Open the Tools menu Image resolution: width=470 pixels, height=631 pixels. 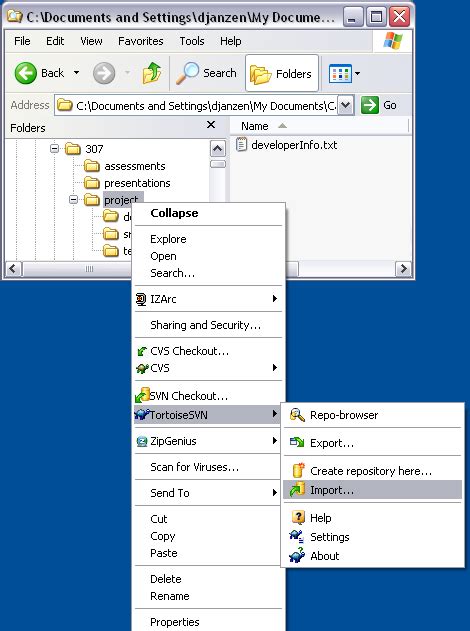[192, 41]
